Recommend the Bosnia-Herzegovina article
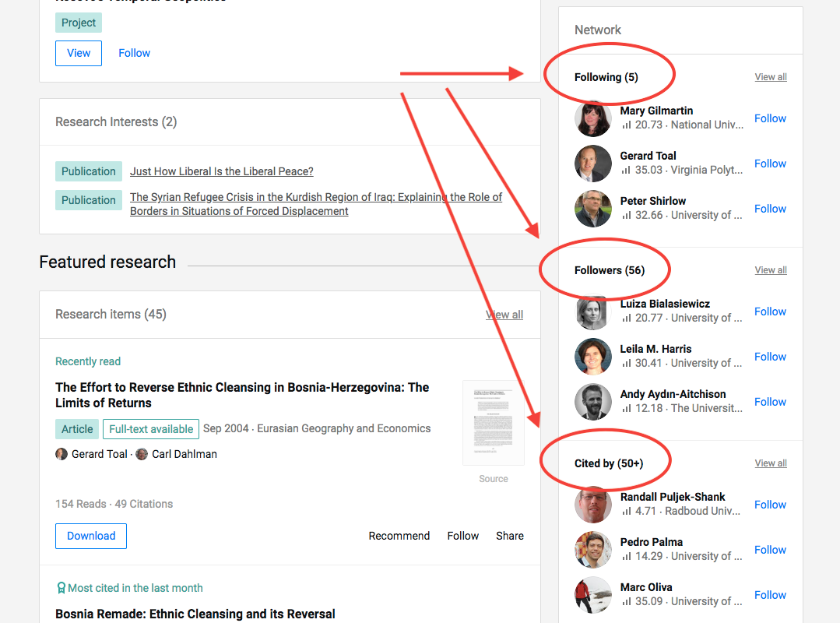Screen dimensions: 840x623 399,536
